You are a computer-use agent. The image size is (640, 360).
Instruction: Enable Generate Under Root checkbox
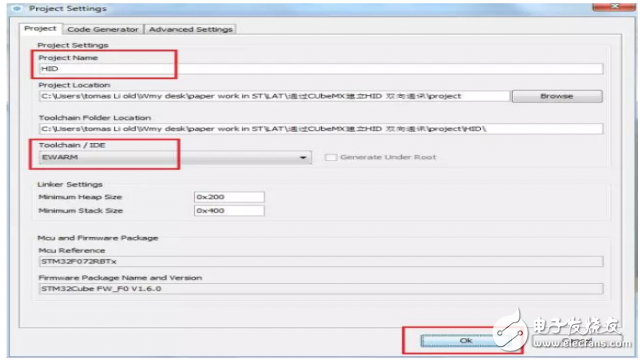331,157
